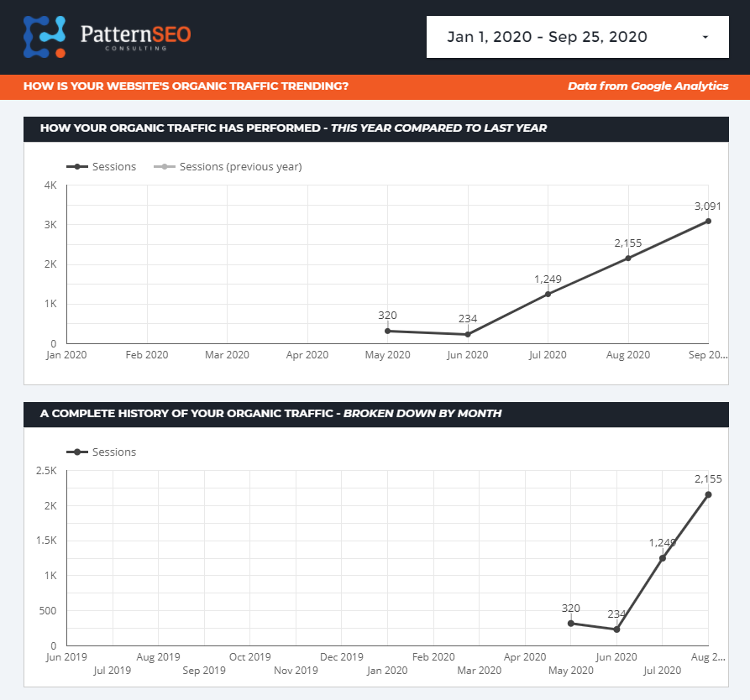Click the PatternSEO logo icon
This screenshot has height=700, width=750.
click(x=45, y=37)
